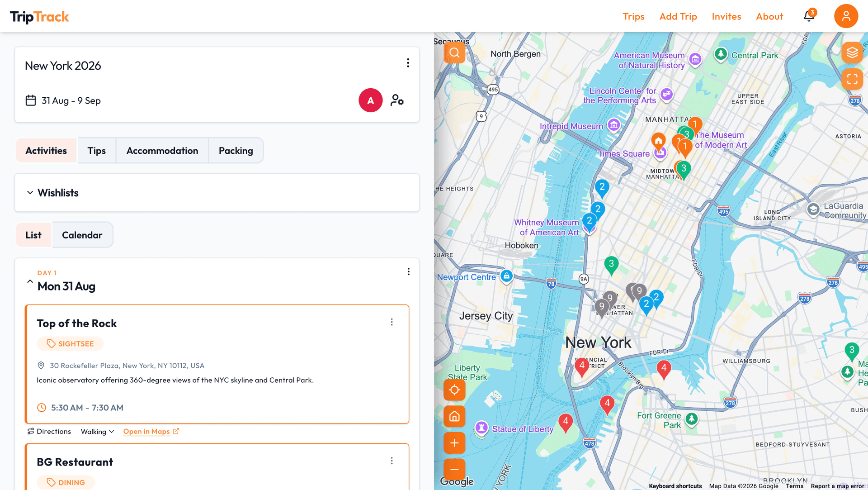Image resolution: width=868 pixels, height=490 pixels.
Task: Zoom in on the map
Action: [x=454, y=443]
